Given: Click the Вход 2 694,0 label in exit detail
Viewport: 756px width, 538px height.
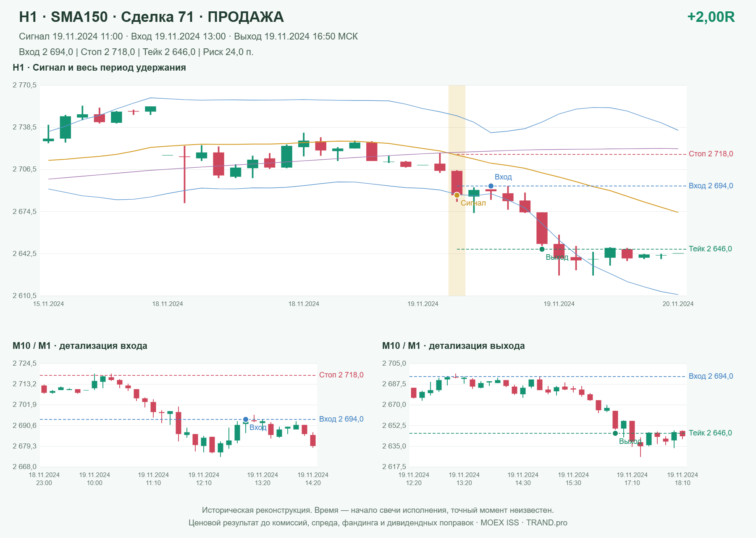Looking at the screenshot, I should click(711, 376).
